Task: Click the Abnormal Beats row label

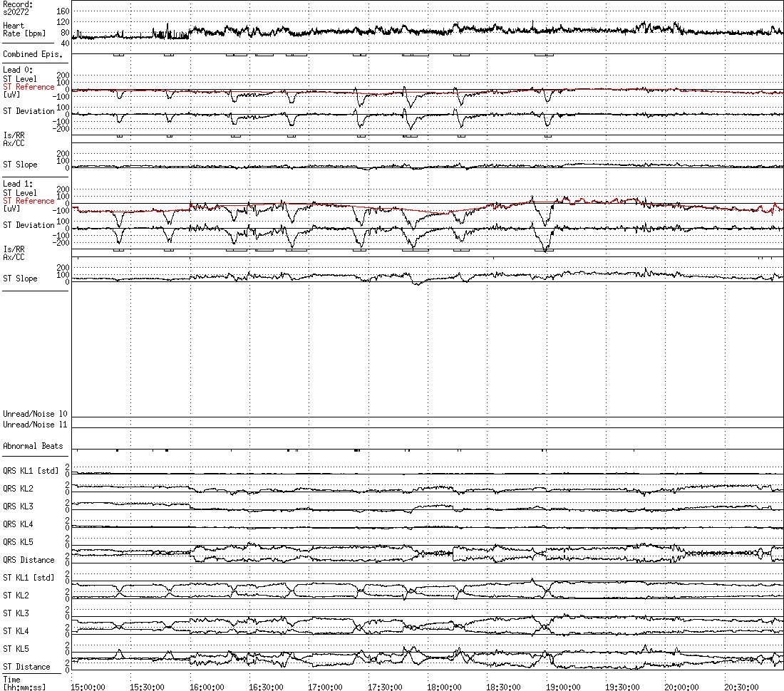Action: click(33, 446)
